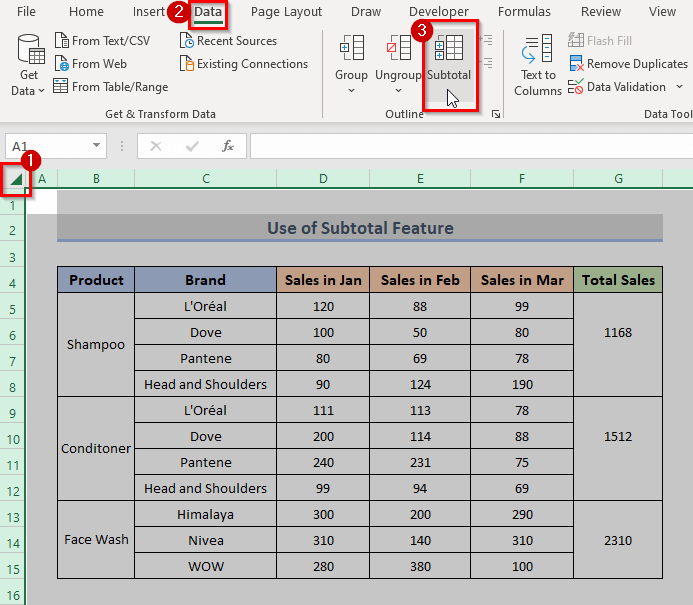Click the Sales in Mar value 190
Viewport: 693px width, 605px height.
coord(522,384)
